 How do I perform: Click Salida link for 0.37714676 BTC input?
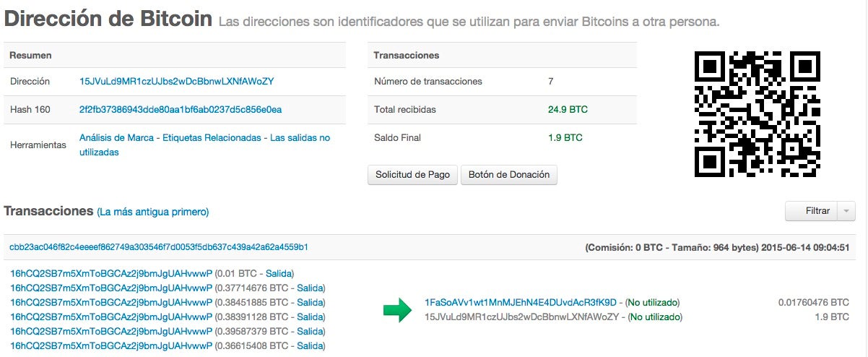311,288
